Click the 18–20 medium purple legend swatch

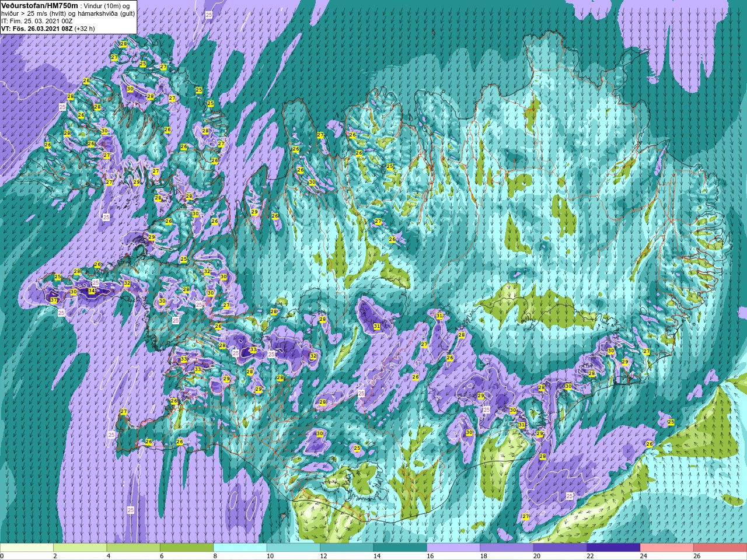pos(507,548)
